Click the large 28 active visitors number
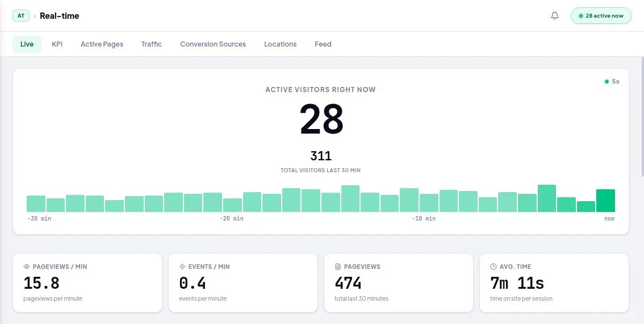 click(x=321, y=119)
